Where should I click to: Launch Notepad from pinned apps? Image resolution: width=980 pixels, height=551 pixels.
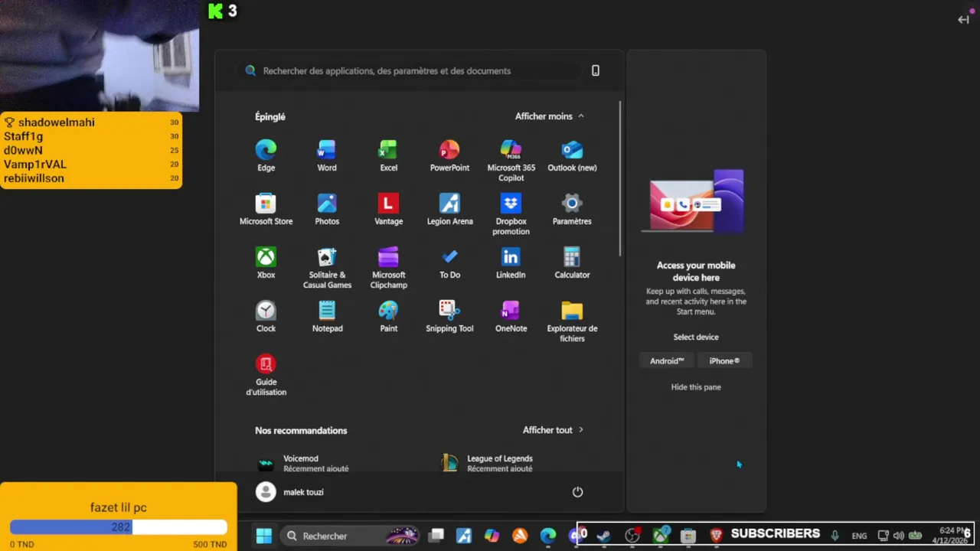coord(327,317)
